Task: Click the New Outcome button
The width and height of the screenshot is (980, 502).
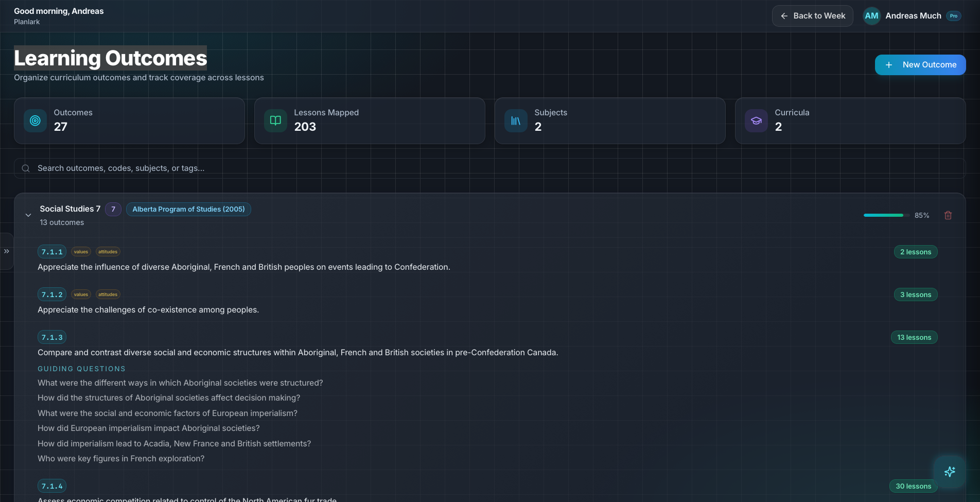Action: 920,65
